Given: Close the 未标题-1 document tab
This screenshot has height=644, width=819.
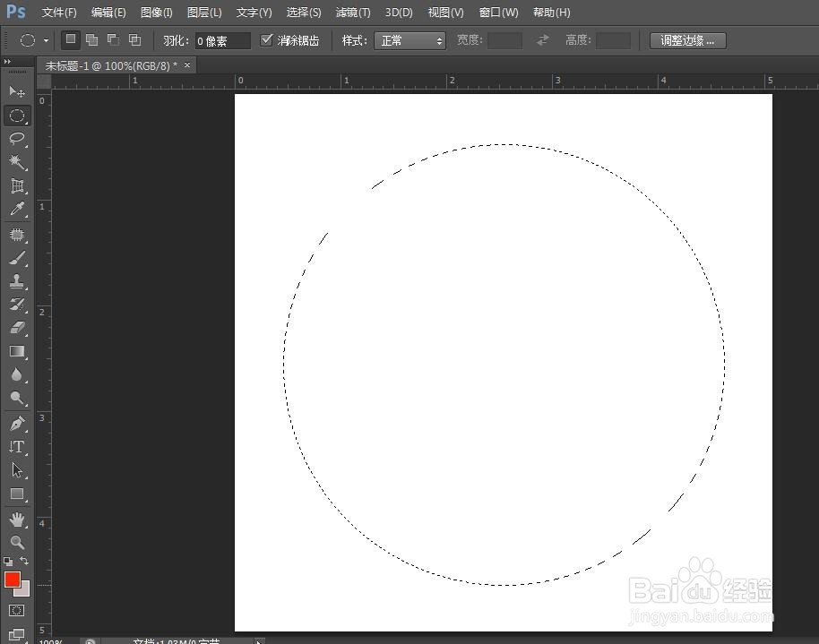Looking at the screenshot, I should pos(187,65).
